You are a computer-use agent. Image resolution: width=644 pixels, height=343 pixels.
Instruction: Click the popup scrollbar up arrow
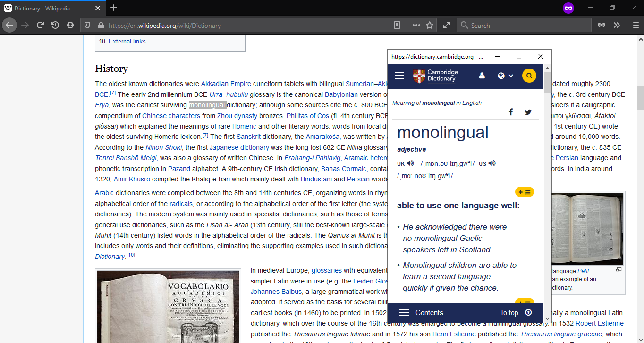point(547,68)
